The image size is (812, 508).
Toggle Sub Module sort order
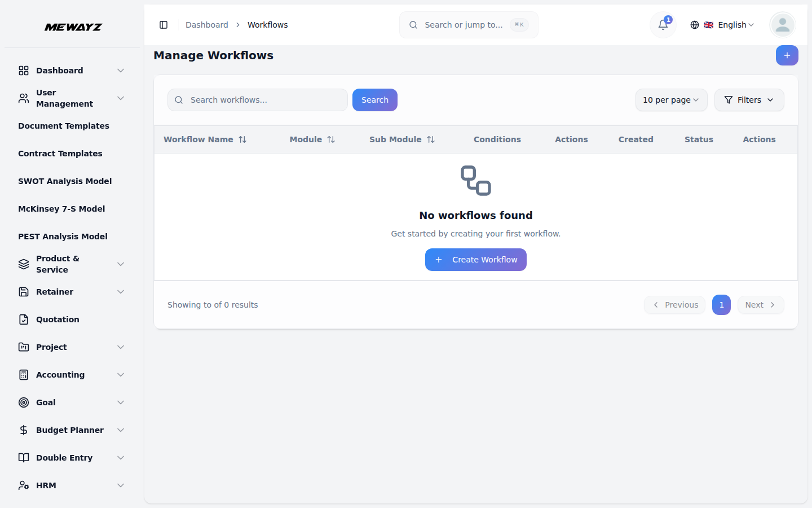[x=431, y=139]
